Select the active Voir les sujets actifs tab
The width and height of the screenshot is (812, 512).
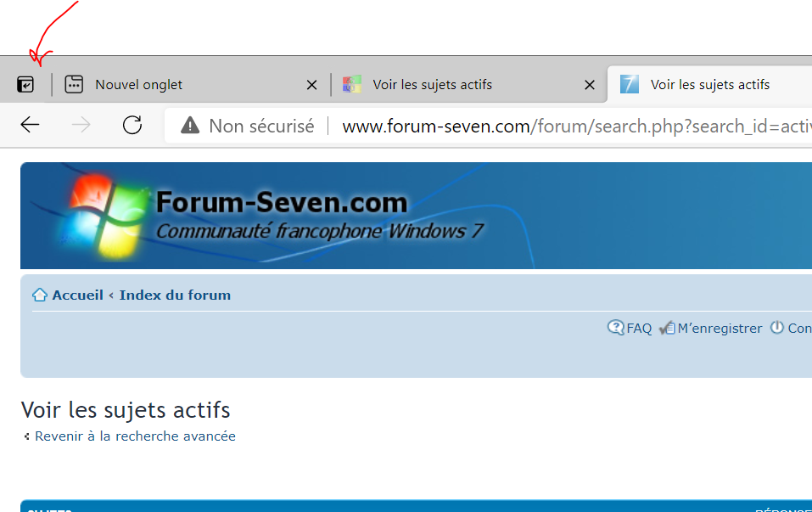click(710, 84)
